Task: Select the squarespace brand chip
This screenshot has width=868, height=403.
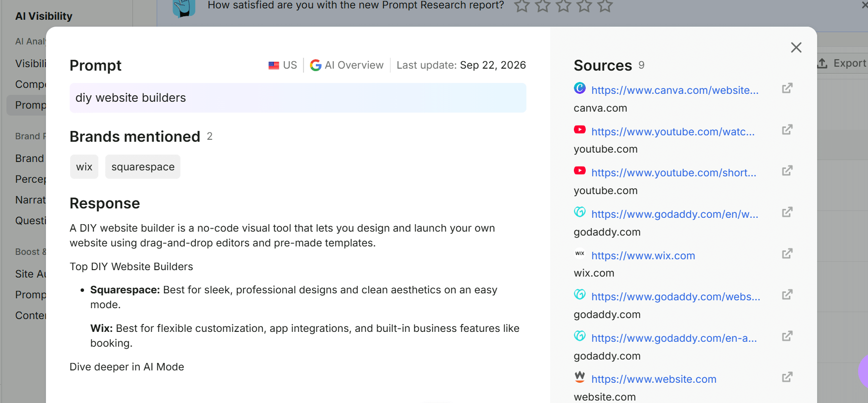Action: click(143, 167)
